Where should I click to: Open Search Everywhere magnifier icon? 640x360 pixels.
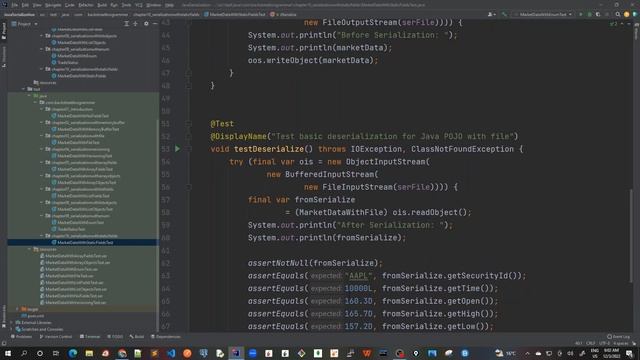[x=618, y=14]
